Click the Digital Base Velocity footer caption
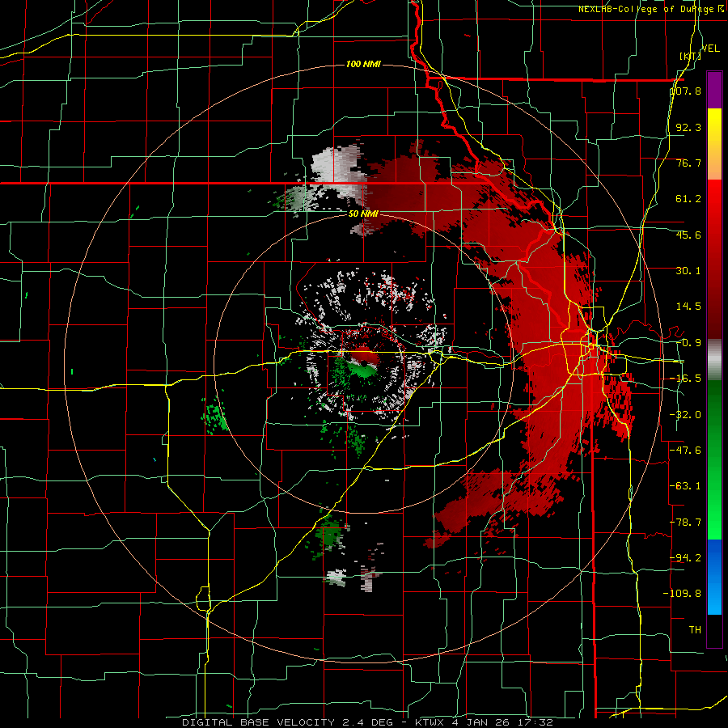 367,722
